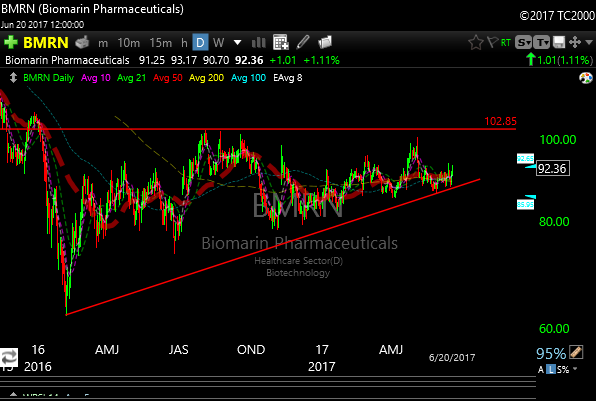
Task: Open the notes/documents icon
Action: 325,42
